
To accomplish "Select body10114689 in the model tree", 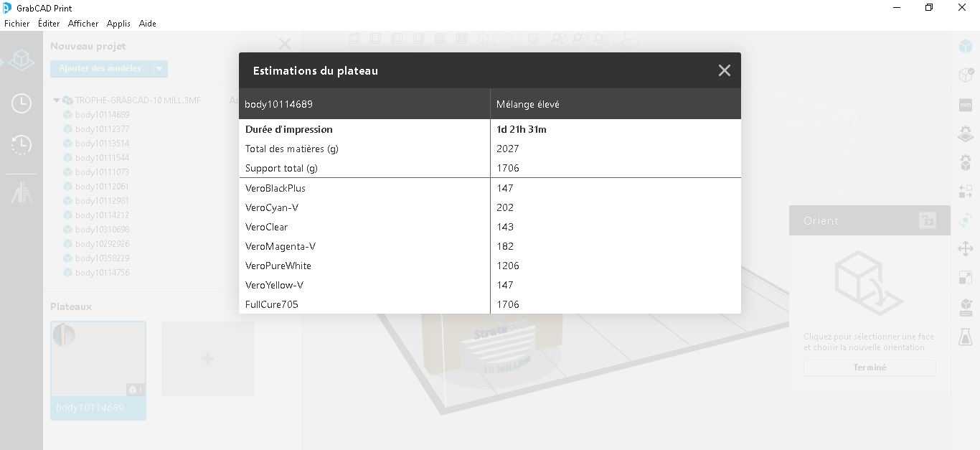I will tap(102, 115).
